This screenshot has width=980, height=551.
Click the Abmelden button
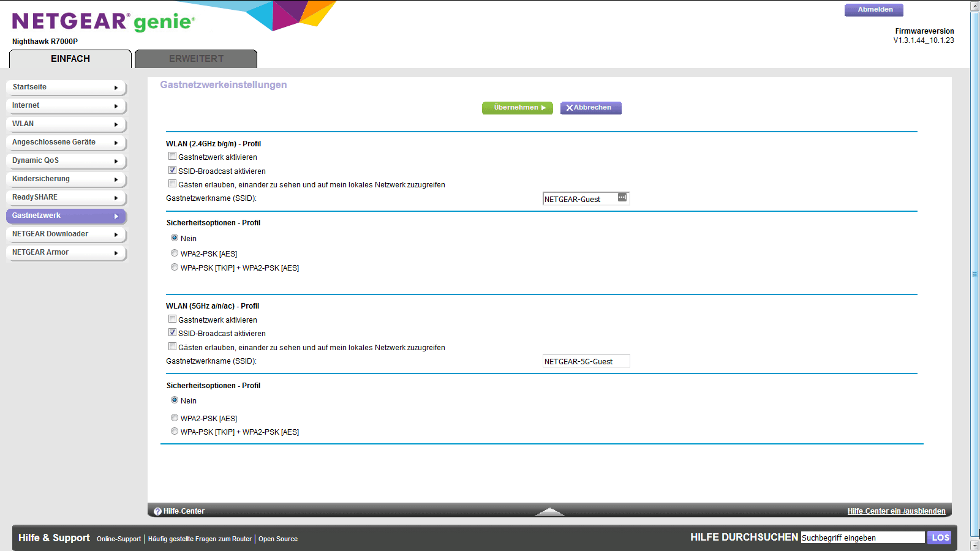pos(874,10)
